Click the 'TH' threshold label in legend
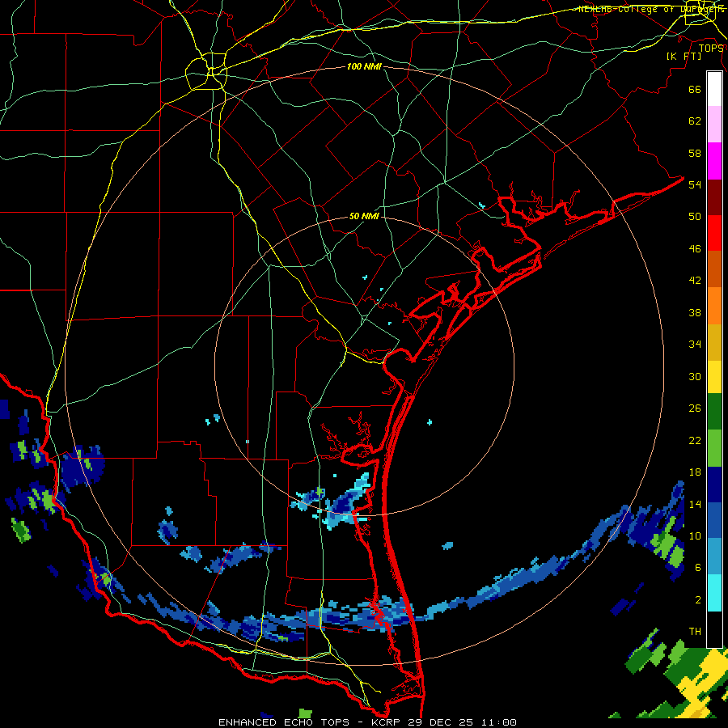This screenshot has height=728, width=728. [x=695, y=632]
